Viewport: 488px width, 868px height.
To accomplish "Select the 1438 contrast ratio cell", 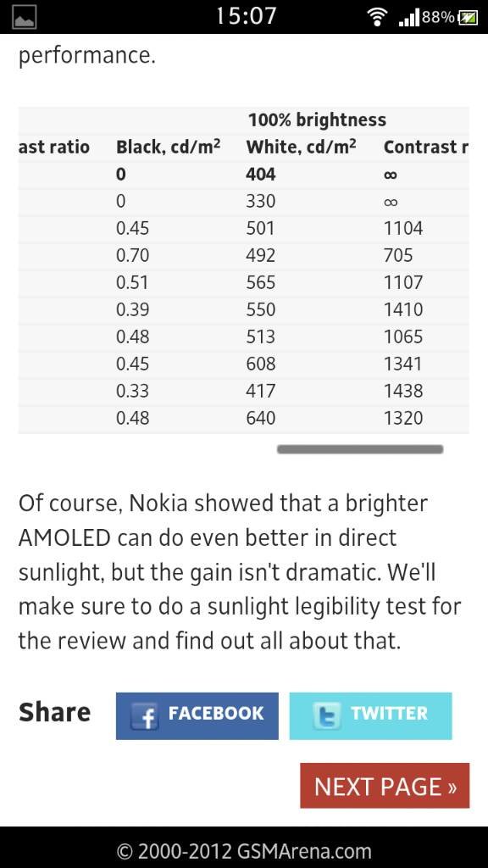I will (403, 391).
